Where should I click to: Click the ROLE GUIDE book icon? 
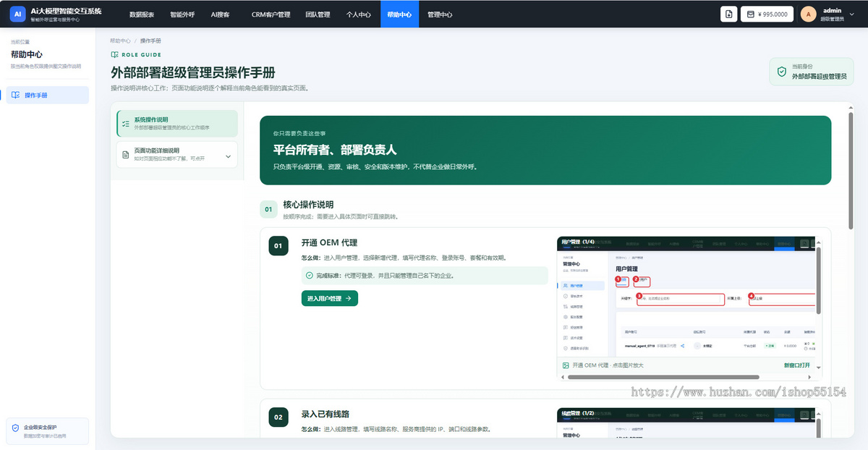click(114, 55)
